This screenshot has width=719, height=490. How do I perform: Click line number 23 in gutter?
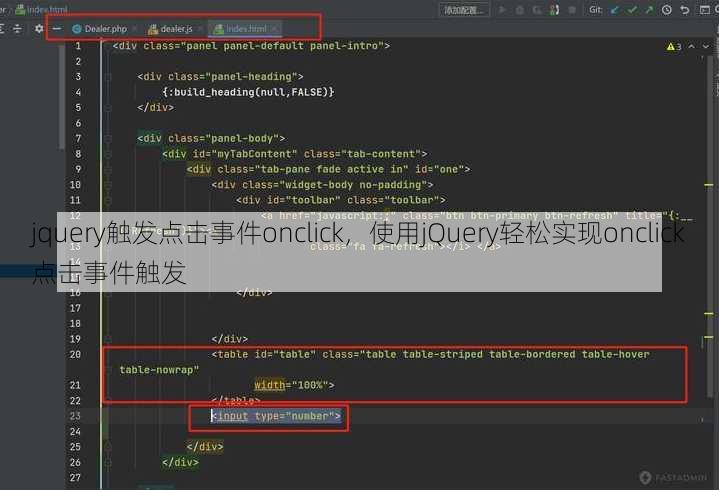click(75, 416)
